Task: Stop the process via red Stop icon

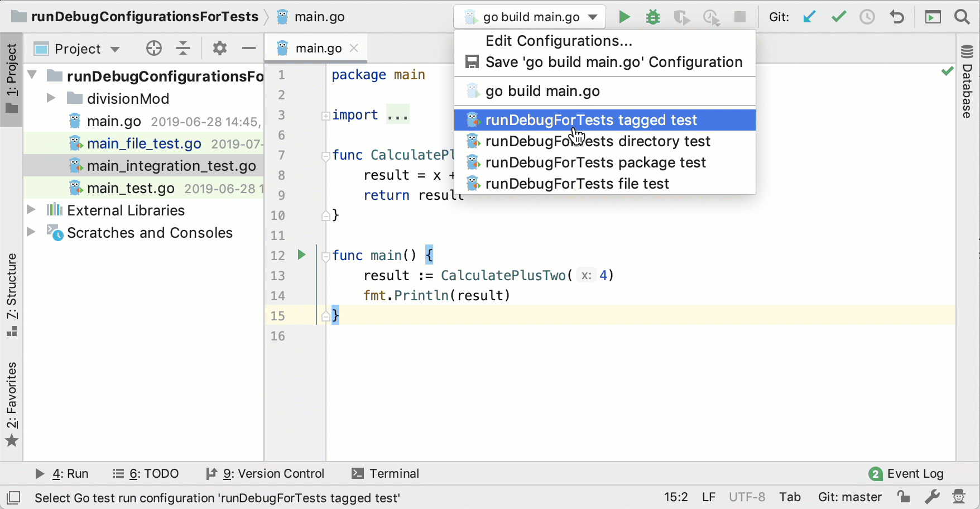Action: point(740,17)
